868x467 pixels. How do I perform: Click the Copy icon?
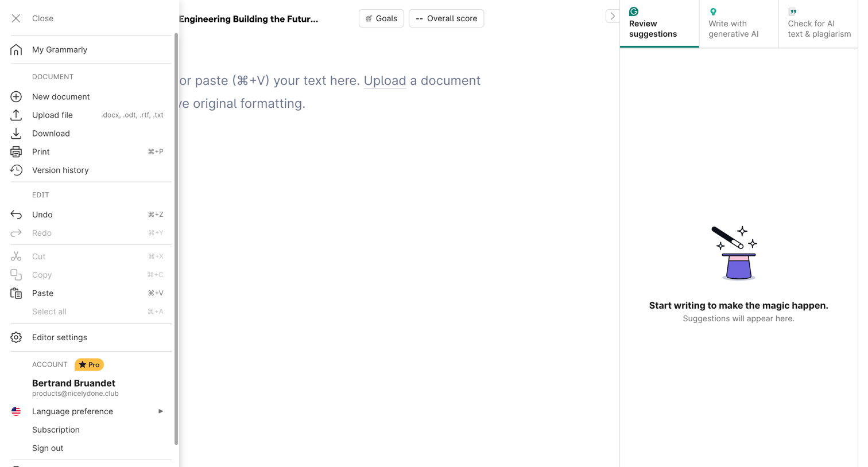pyautogui.click(x=16, y=275)
